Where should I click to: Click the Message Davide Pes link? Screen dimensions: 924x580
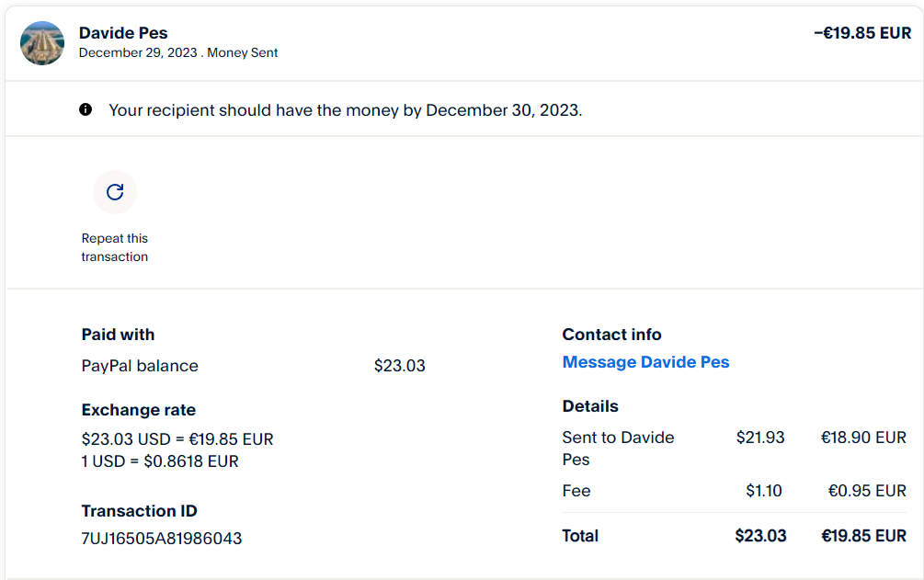(645, 362)
